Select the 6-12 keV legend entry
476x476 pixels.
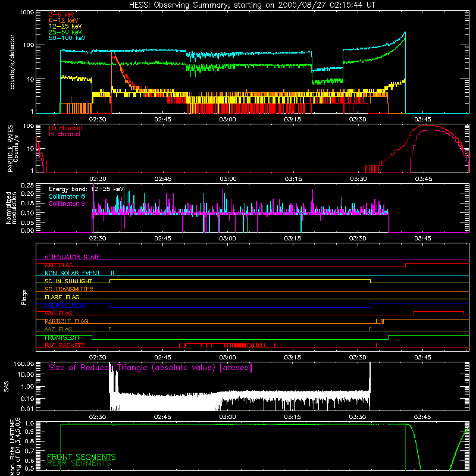(64, 20)
